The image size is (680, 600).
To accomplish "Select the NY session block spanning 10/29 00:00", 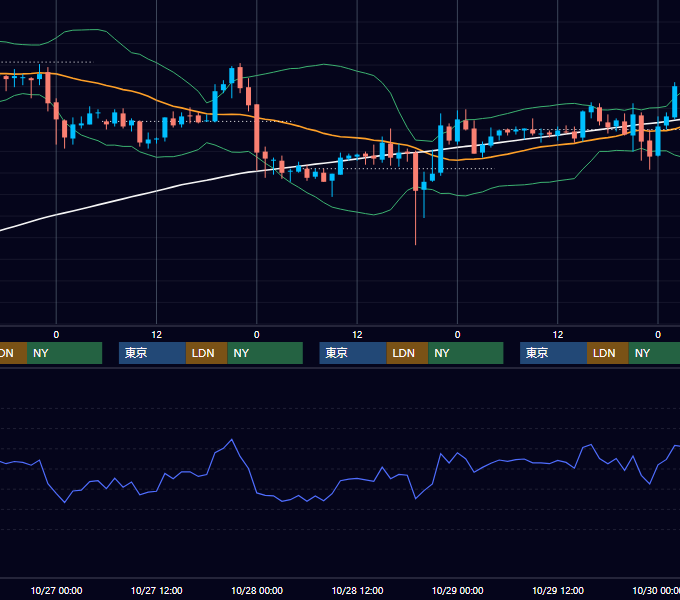I will coord(466,353).
